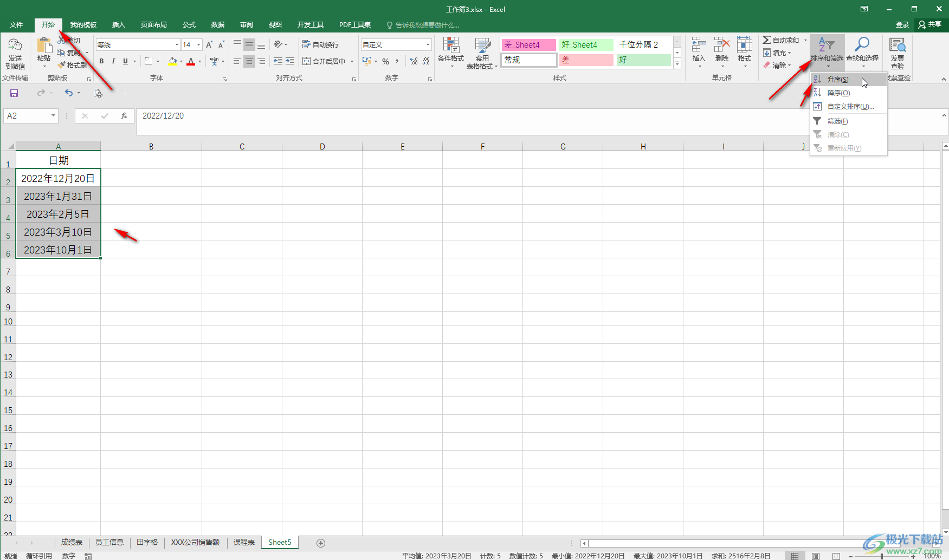Viewport: 949px width, 560px height.
Task: Click the Share (共享) button
Action: (x=930, y=25)
